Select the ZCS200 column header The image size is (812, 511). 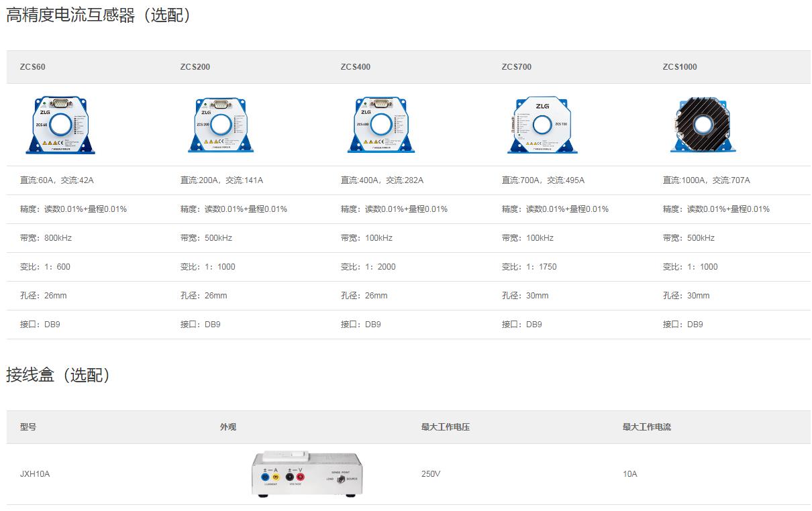195,67
